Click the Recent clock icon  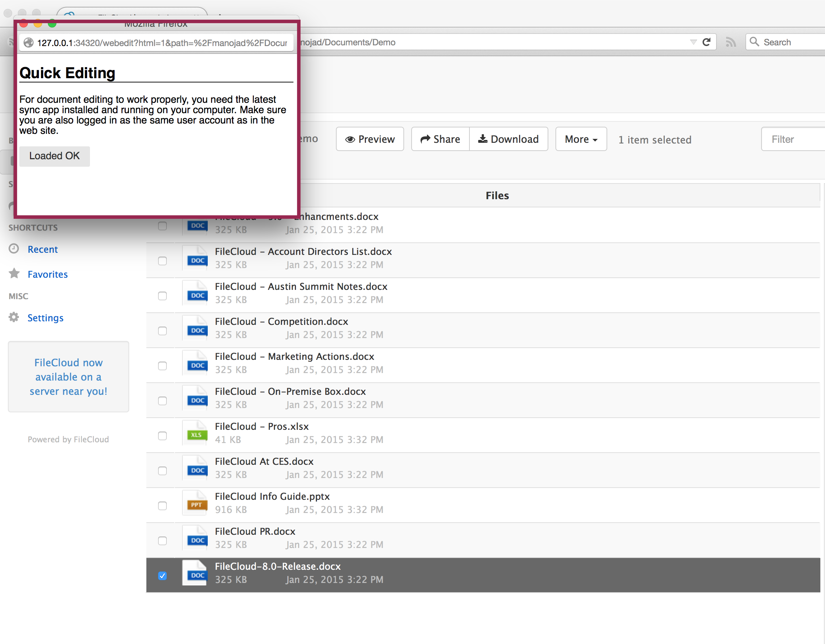[14, 248]
